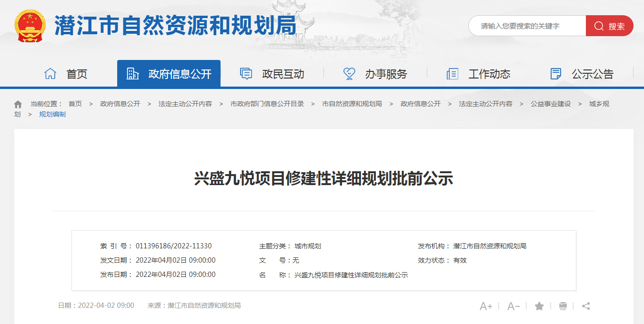Screen dimensions: 644x324
Task: Select the home icon in the navigation bar
Action: 50,73
